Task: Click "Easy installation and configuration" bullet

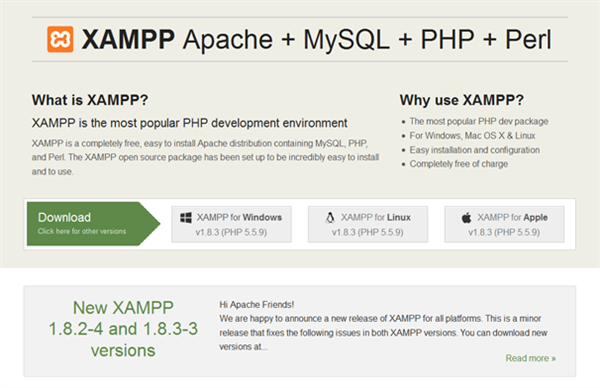Action: [x=474, y=150]
